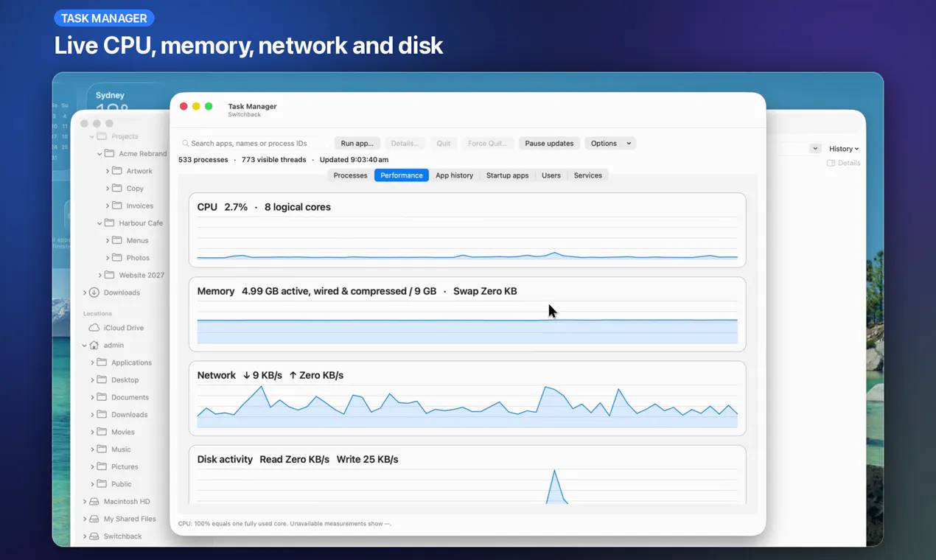Click the admin home folder icon
The height and width of the screenshot is (560, 936).
(x=94, y=345)
